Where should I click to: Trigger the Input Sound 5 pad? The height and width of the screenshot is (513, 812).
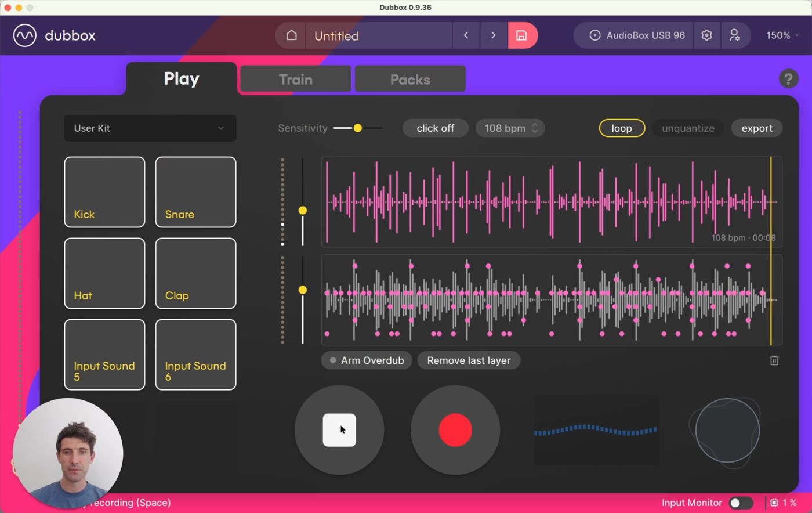[104, 355]
